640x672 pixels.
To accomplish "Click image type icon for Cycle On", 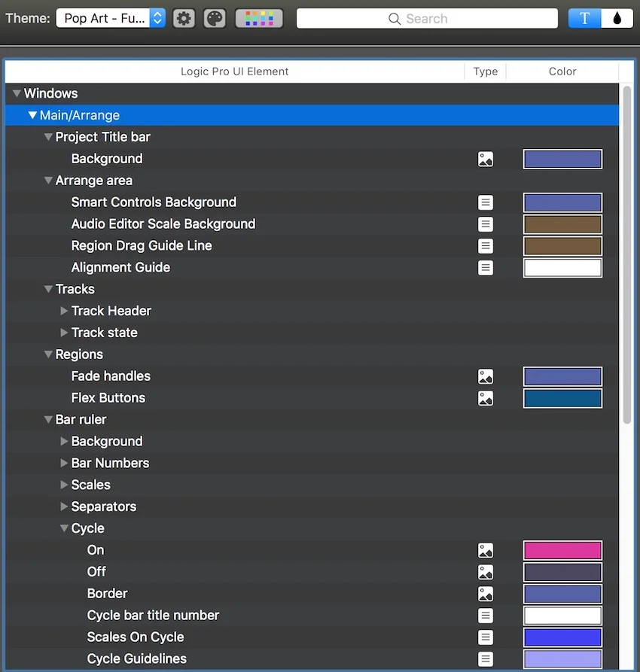I will 485,551.
